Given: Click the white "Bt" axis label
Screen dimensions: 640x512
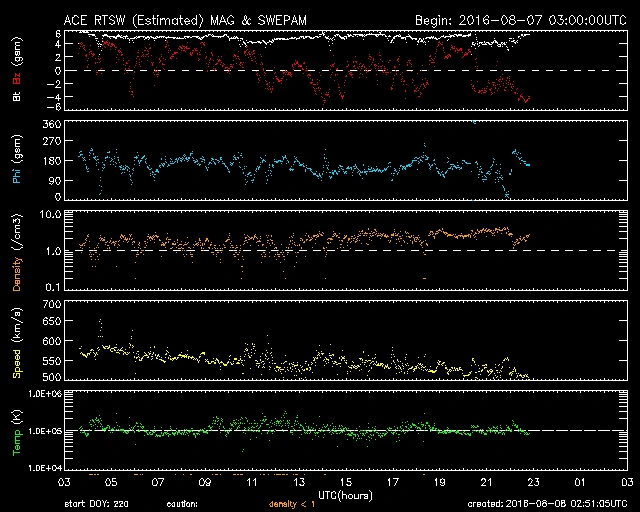Looking at the screenshot, I should [x=17, y=96].
